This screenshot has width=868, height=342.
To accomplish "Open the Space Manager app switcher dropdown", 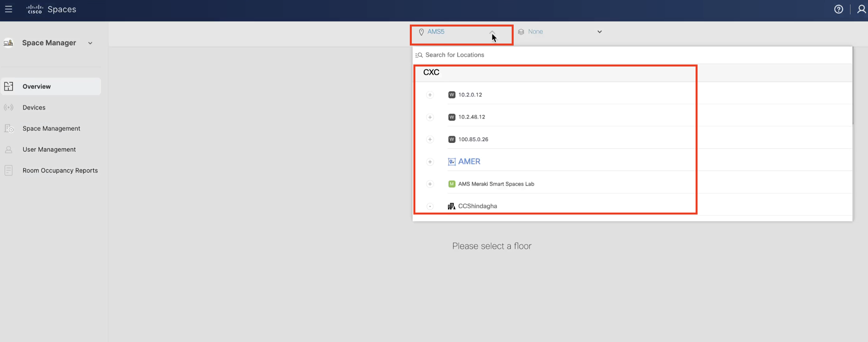I will pos(90,43).
